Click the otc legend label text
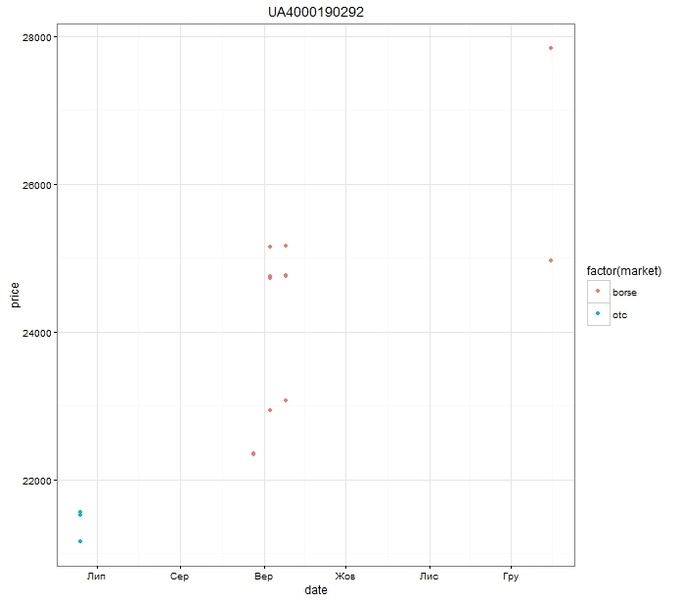The image size is (680, 602). pos(619,315)
